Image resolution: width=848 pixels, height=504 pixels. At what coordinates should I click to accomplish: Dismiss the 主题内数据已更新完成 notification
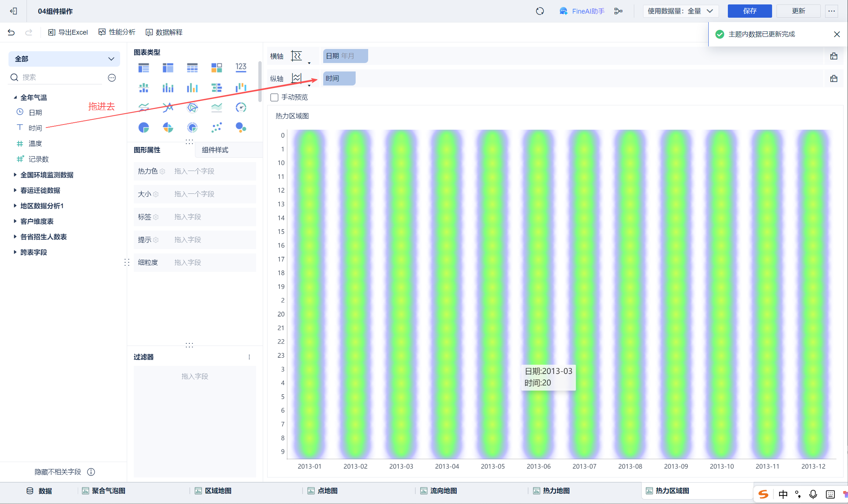point(837,34)
